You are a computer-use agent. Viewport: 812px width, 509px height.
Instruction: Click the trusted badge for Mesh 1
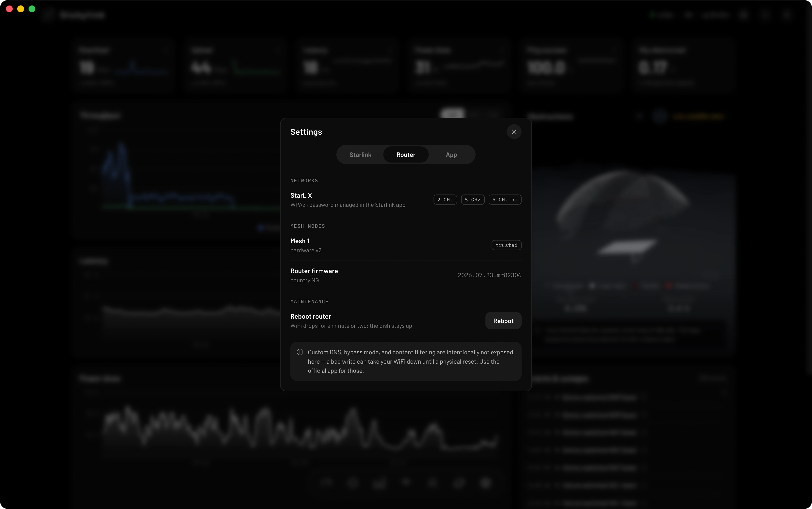(506, 245)
